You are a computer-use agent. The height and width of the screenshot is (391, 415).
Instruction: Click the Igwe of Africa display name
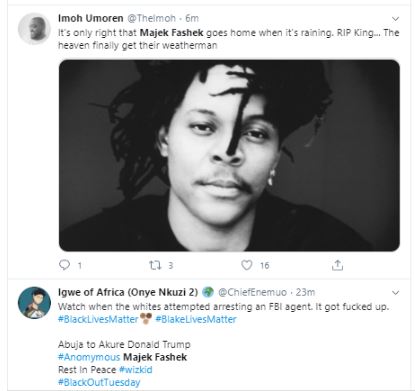pyautogui.click(x=128, y=292)
